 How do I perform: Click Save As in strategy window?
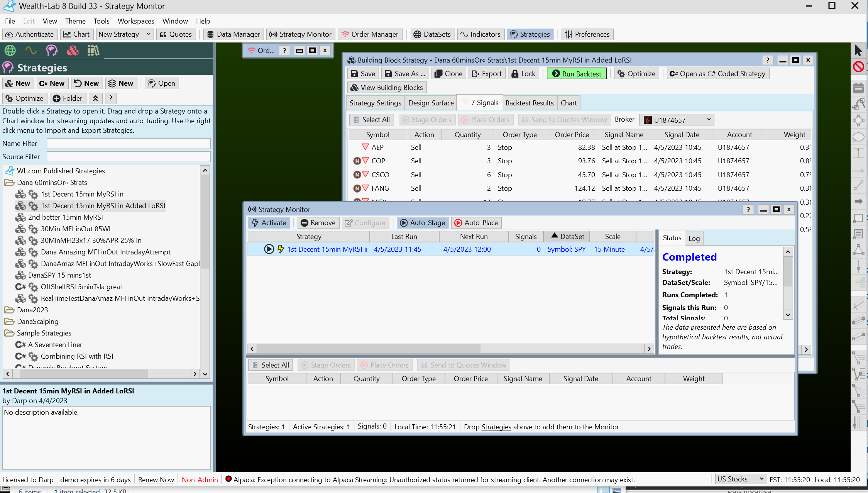pos(405,74)
